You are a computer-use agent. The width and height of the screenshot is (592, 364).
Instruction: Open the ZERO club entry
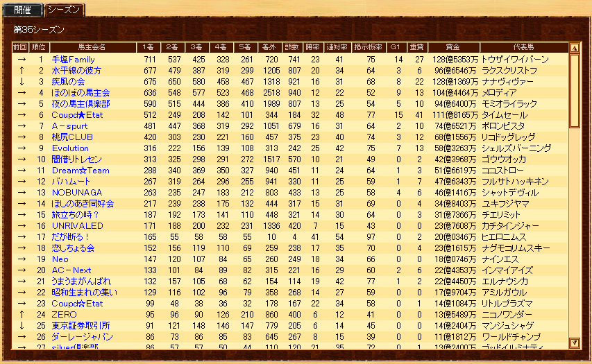coord(64,315)
